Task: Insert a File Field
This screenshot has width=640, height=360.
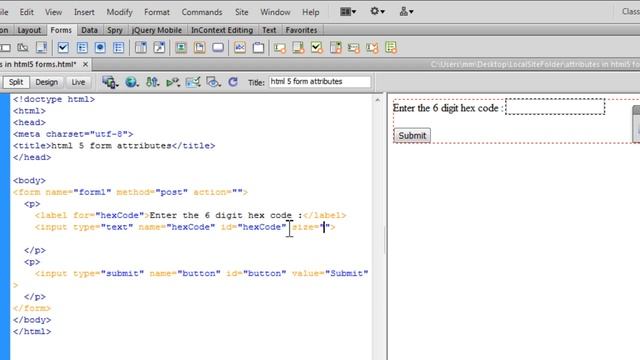Action: pos(200,47)
